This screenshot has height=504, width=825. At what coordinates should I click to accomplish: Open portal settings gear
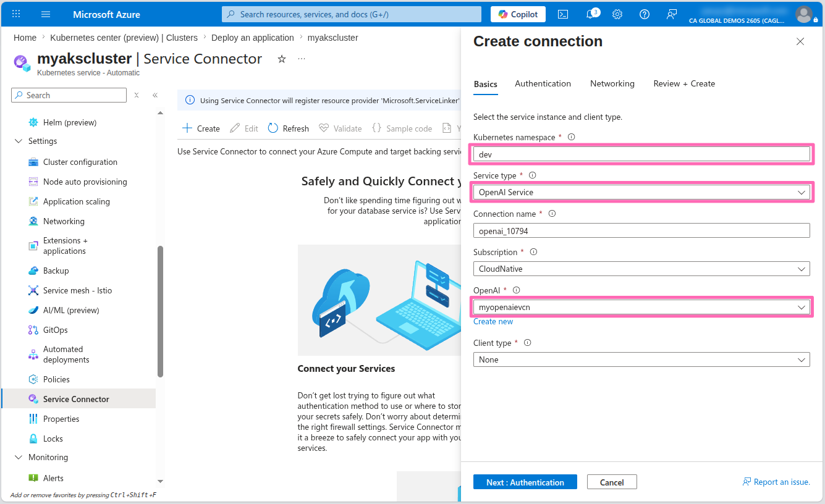(617, 14)
